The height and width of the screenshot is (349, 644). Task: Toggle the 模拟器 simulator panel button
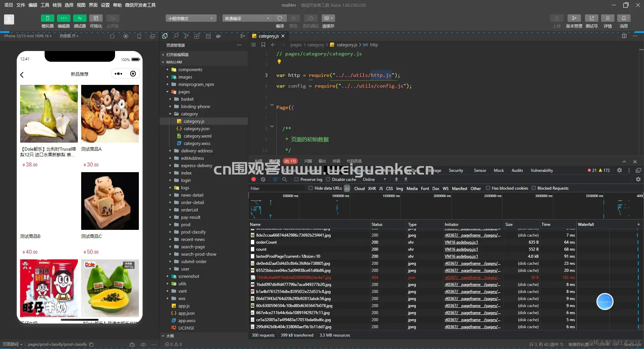click(47, 18)
